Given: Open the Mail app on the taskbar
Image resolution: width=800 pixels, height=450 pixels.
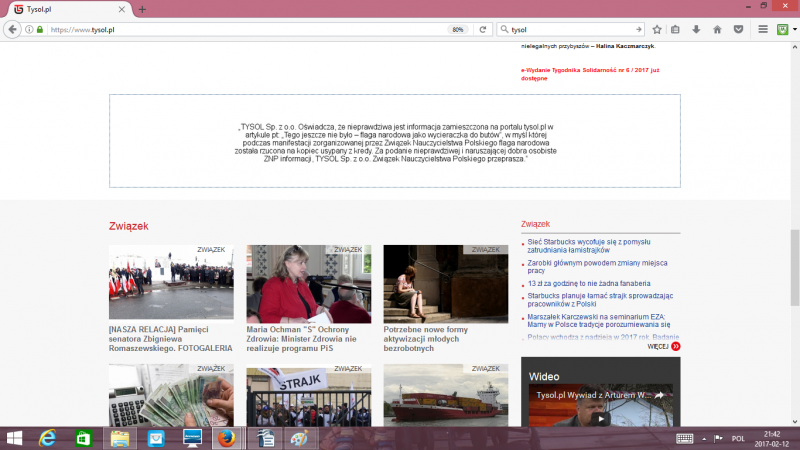Looking at the screenshot, I should pos(156,438).
